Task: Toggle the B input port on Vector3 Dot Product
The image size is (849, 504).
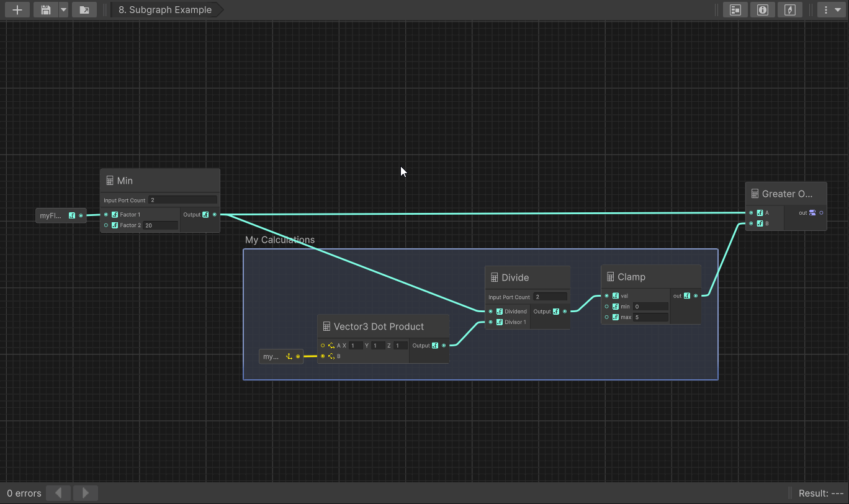Action: (322, 356)
